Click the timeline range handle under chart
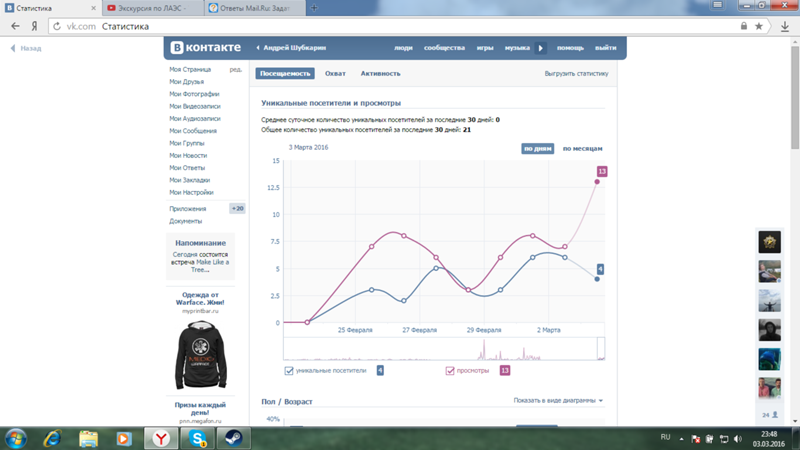 tap(601, 348)
